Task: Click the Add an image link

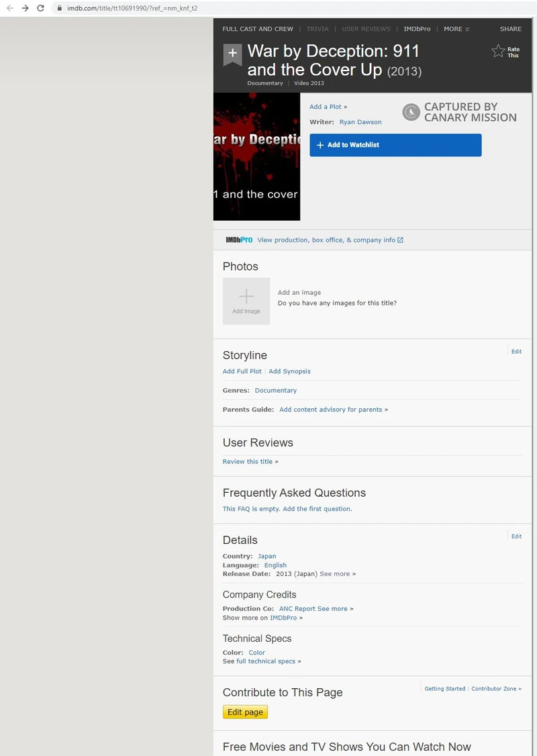Action: point(299,293)
